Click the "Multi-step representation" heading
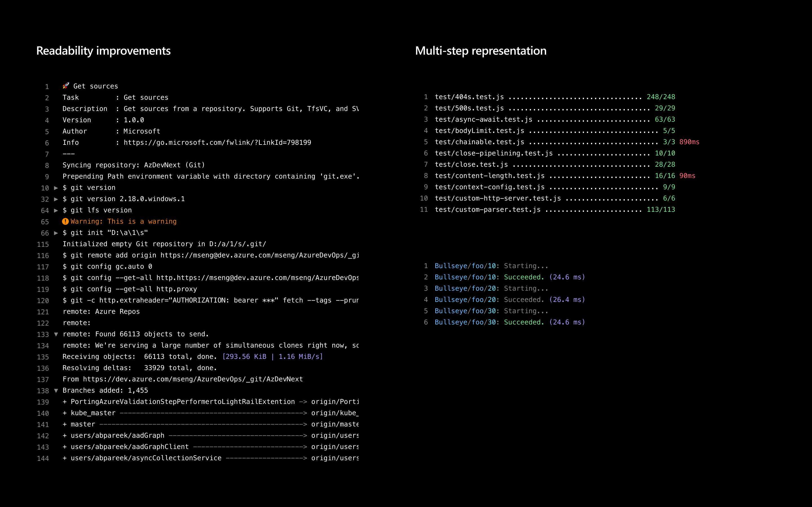 pyautogui.click(x=481, y=51)
